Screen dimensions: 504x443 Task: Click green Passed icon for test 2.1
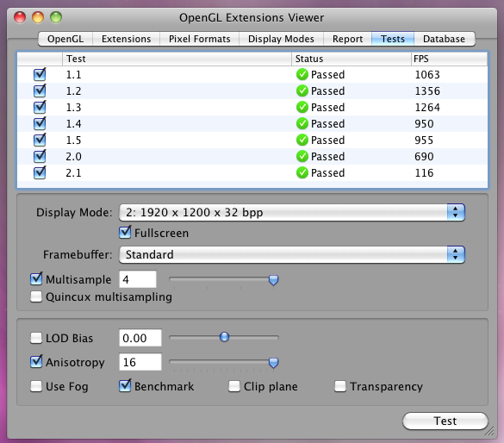point(302,172)
